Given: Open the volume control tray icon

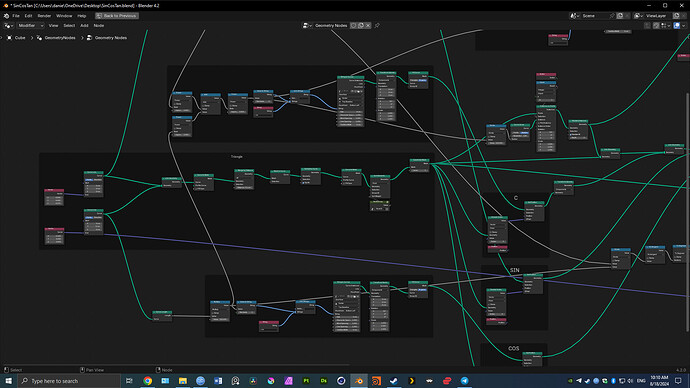Looking at the screenshot, I should [630, 381].
